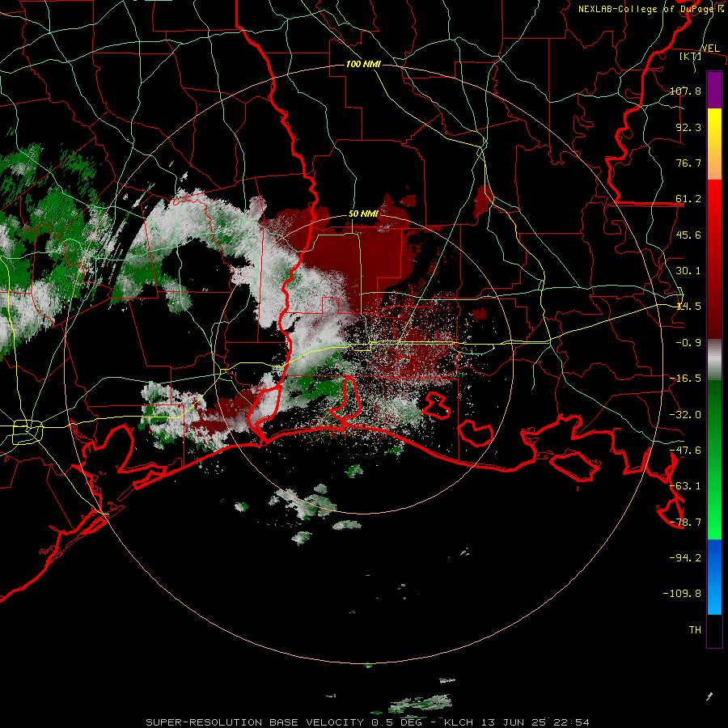Viewport: 728px width, 728px height.
Task: Click the 50 NMI range ring label
Action: tap(363, 214)
